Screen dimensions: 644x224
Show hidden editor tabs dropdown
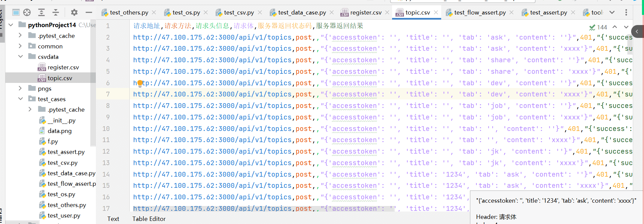click(612, 13)
